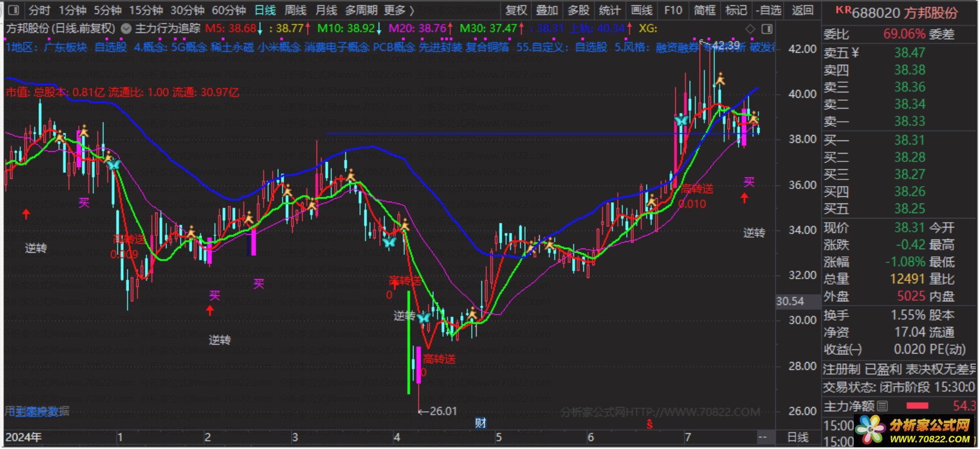Click the 简框 simple frame button
The height and width of the screenshot is (449, 980).
tap(705, 10)
